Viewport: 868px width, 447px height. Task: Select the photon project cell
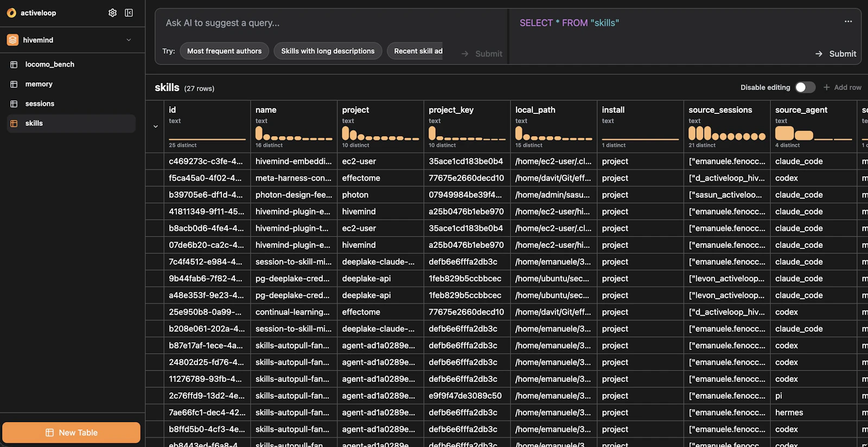tap(380, 195)
